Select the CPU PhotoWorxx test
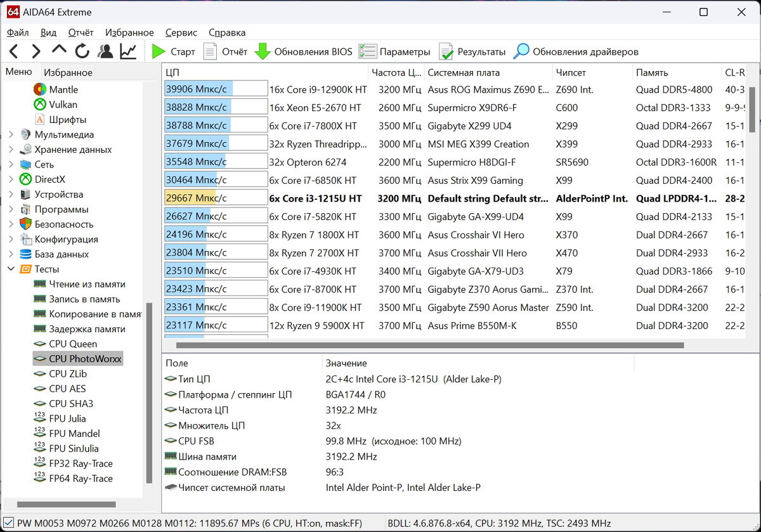Image resolution: width=761 pixels, height=532 pixels. click(x=78, y=359)
